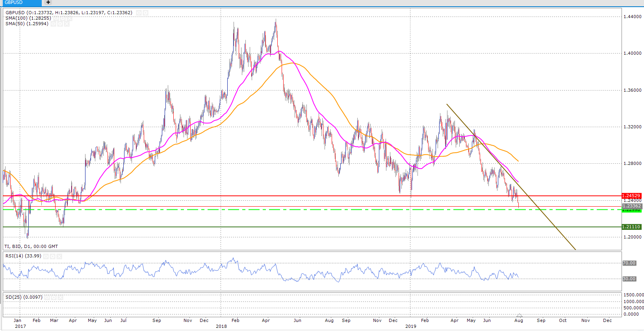This screenshot has height=331, width=644.
Task: Remove RSI(14) panel using X icon
Action: pyautogui.click(x=59, y=256)
